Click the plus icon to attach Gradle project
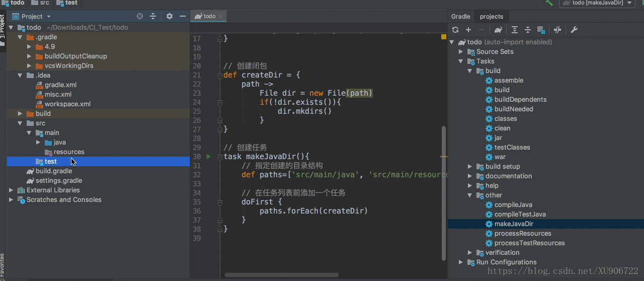This screenshot has width=644, height=281. pyautogui.click(x=468, y=30)
